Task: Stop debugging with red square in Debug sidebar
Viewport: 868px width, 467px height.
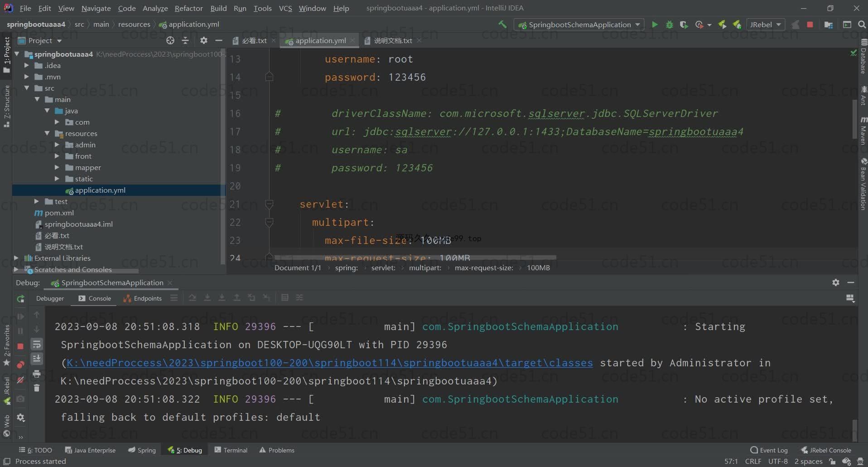Action: pos(20,346)
